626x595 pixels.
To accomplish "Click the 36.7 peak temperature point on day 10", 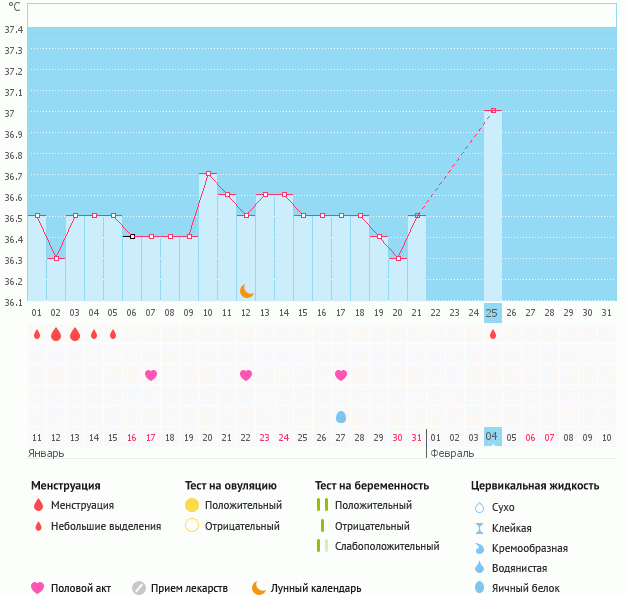I will 208,174.
